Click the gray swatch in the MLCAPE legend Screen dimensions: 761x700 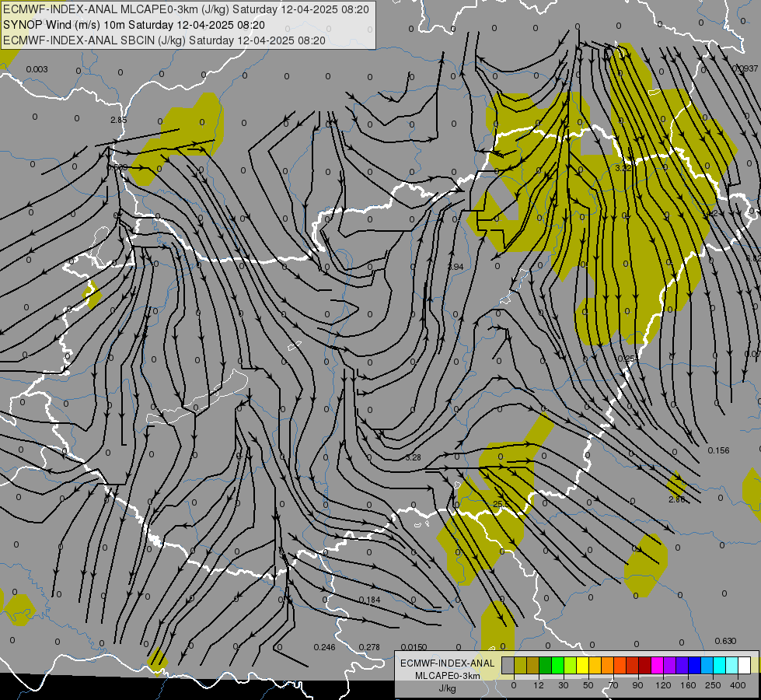click(508, 665)
